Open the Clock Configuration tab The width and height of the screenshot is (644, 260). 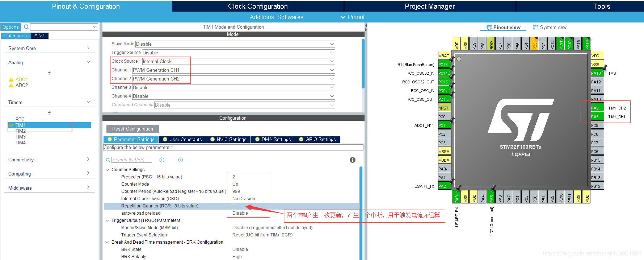[258, 6]
